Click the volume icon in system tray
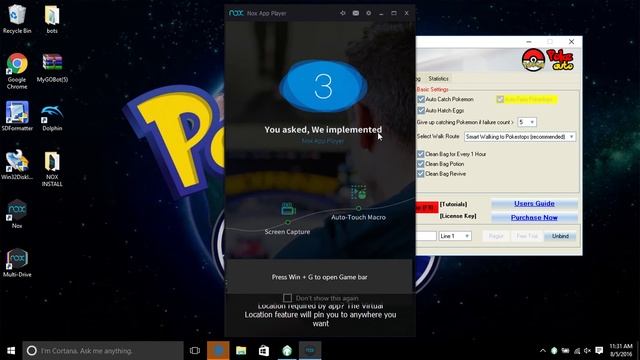 (x=587, y=351)
